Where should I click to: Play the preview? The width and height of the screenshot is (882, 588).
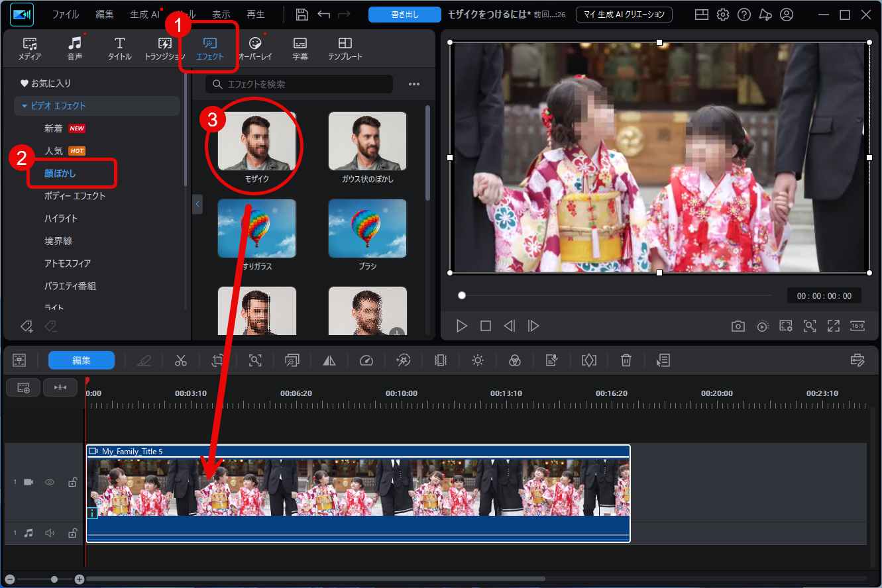462,326
